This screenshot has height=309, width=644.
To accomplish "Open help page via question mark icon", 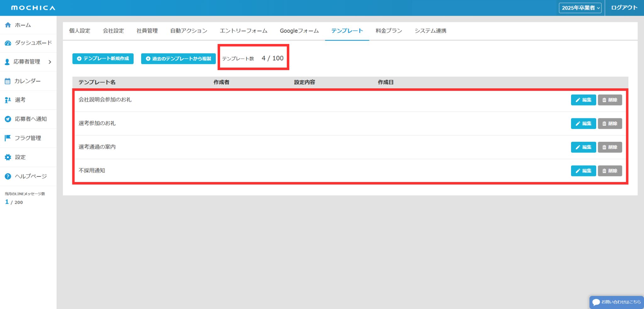I will click(8, 176).
